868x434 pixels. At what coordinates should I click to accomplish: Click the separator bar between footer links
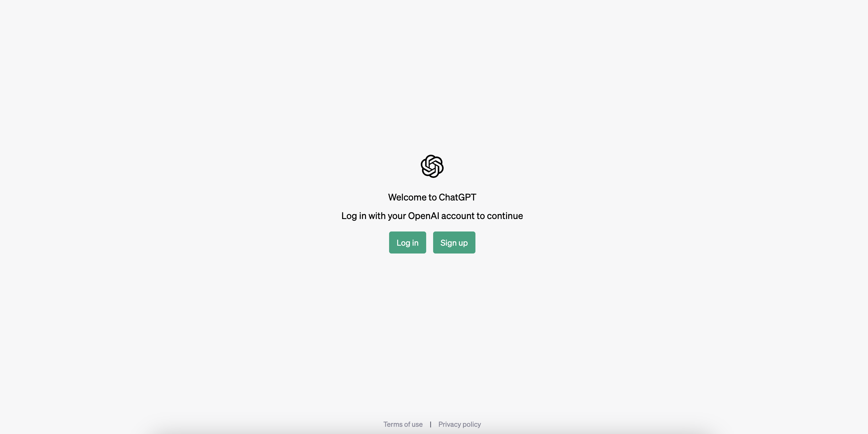click(430, 424)
